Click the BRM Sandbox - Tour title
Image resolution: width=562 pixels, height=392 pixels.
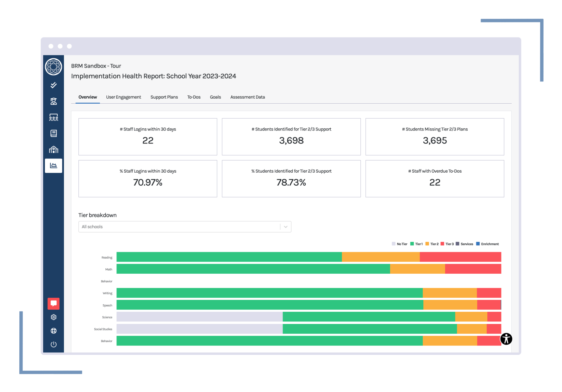96,66
